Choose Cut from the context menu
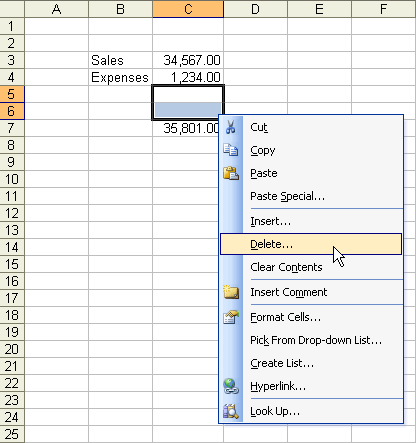 [311, 127]
